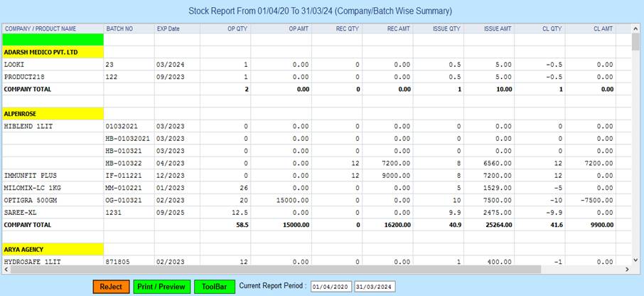Click the horizontal scrollbar left arrow
The image size is (644, 296).
5,270
